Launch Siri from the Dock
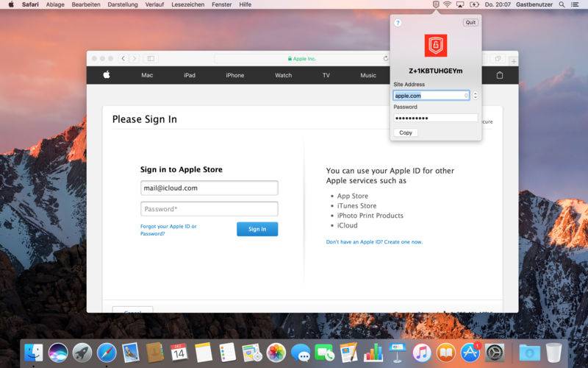This screenshot has width=588, height=368. [x=58, y=353]
